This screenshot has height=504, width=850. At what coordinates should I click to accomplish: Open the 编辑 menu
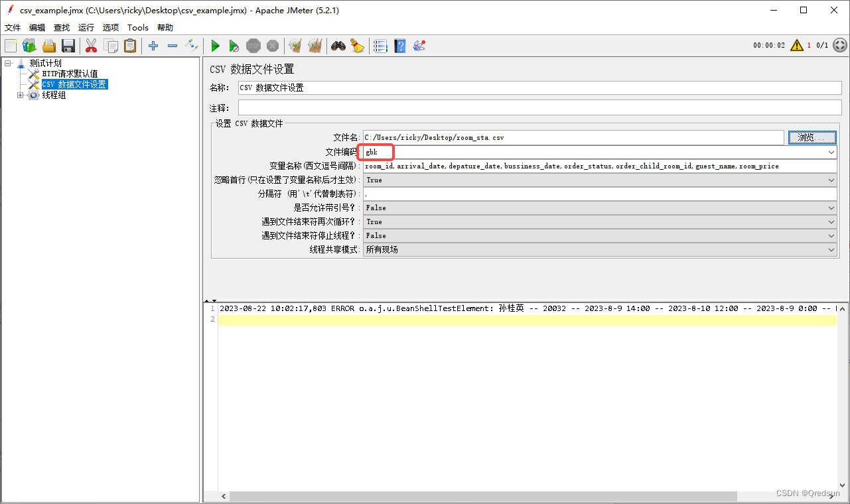(x=37, y=27)
